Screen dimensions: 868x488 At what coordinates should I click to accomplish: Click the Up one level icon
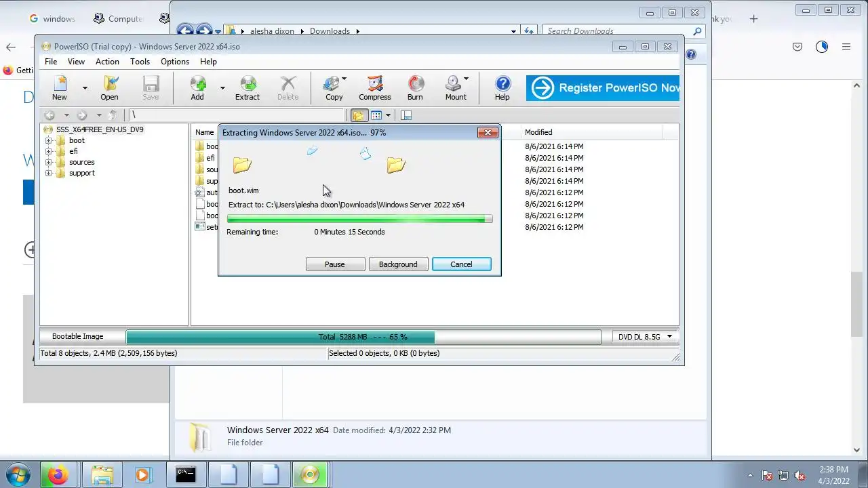113,115
